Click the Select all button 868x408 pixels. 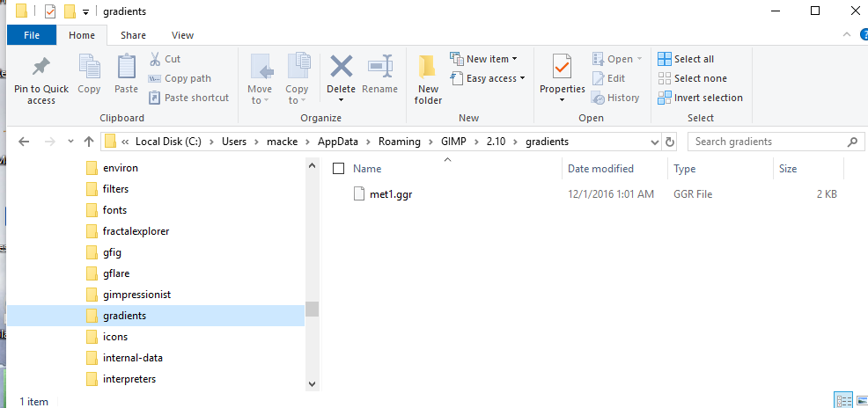[686, 59]
